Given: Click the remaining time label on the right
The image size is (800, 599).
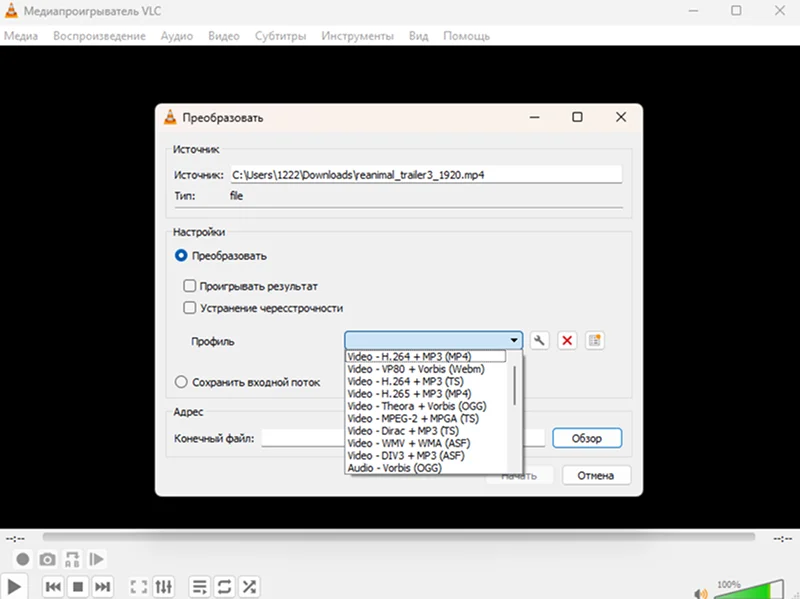Looking at the screenshot, I should 783,538.
